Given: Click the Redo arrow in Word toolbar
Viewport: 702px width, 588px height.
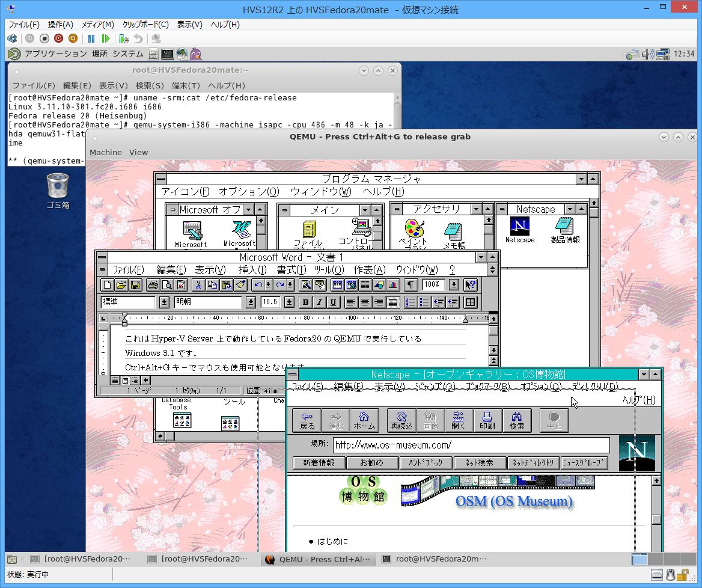Looking at the screenshot, I should [280, 285].
